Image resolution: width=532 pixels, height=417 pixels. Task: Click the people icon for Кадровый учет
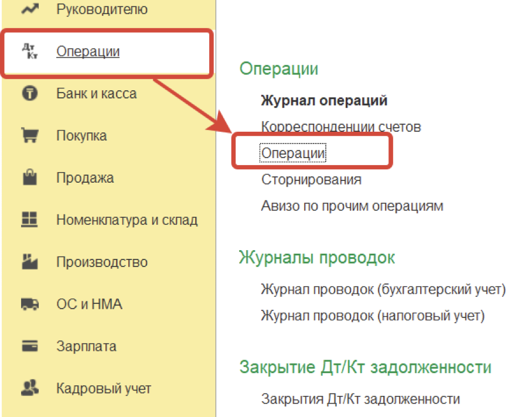(x=29, y=388)
